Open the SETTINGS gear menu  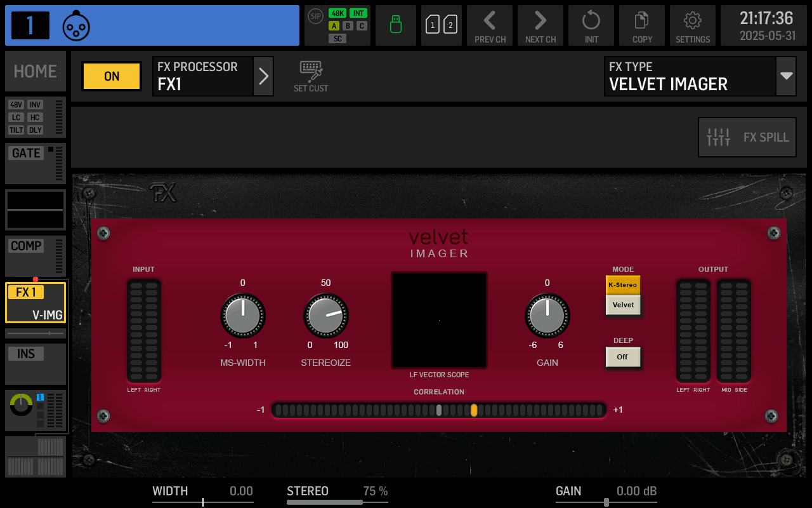pos(692,25)
